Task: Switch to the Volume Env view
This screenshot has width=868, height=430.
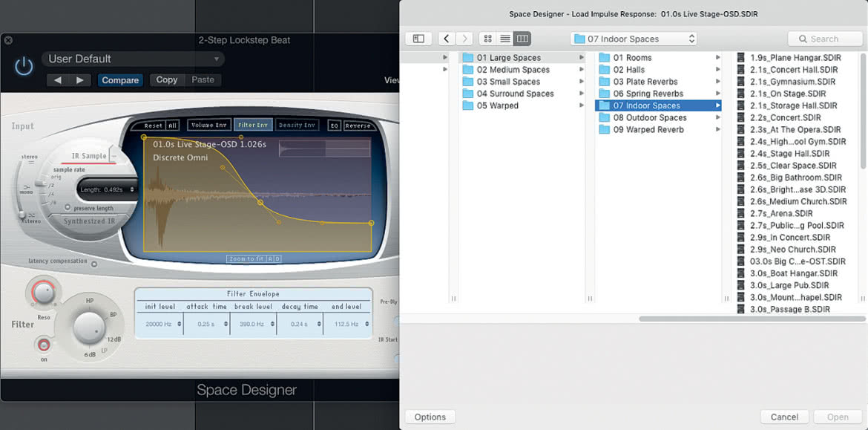Action: coord(208,126)
